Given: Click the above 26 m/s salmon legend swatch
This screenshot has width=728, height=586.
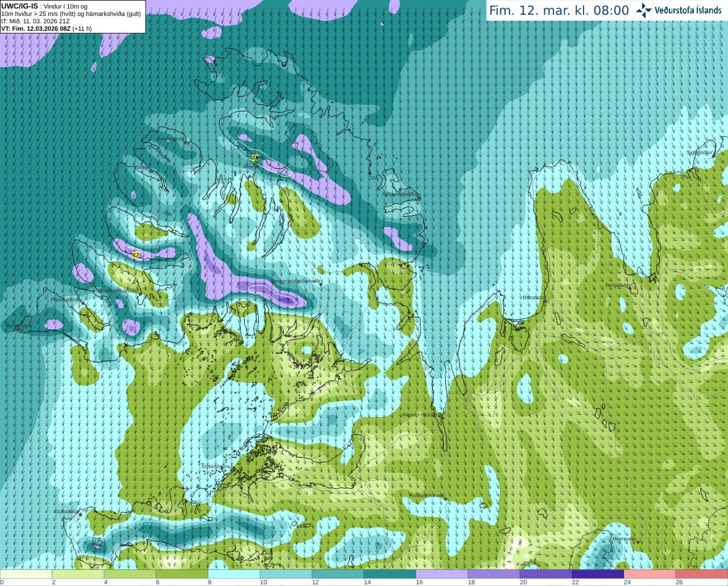Looking at the screenshot, I should tap(702, 574).
